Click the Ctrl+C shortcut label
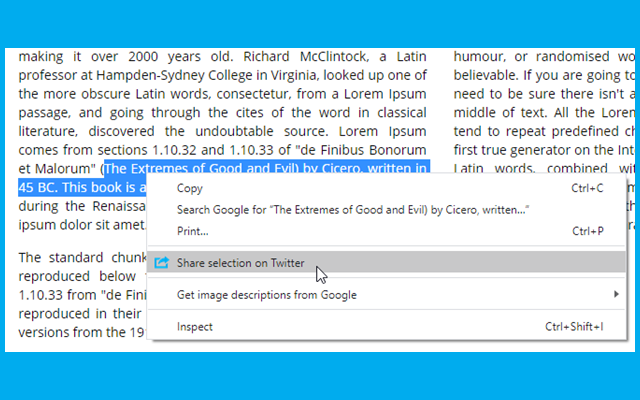The width and height of the screenshot is (640, 400). click(x=587, y=188)
